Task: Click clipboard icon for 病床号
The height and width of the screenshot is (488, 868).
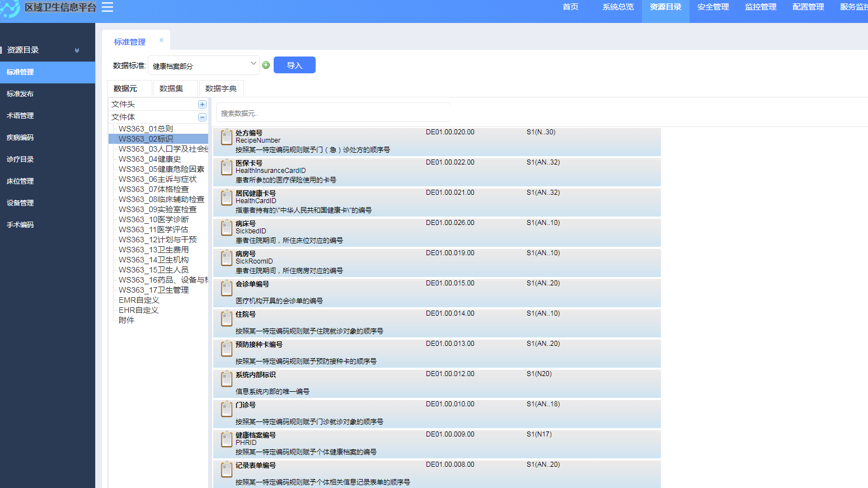Action: [x=227, y=228]
